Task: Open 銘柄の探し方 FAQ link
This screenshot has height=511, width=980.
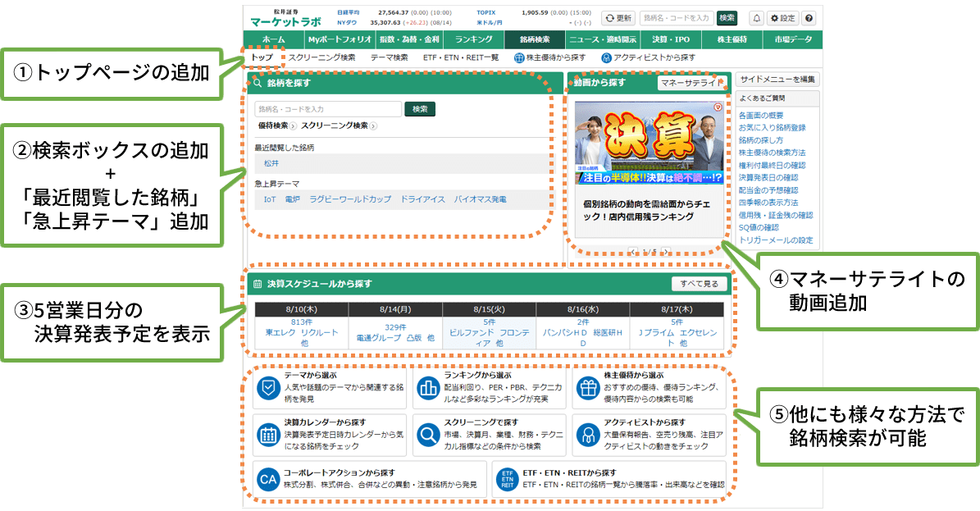Action: tap(761, 140)
